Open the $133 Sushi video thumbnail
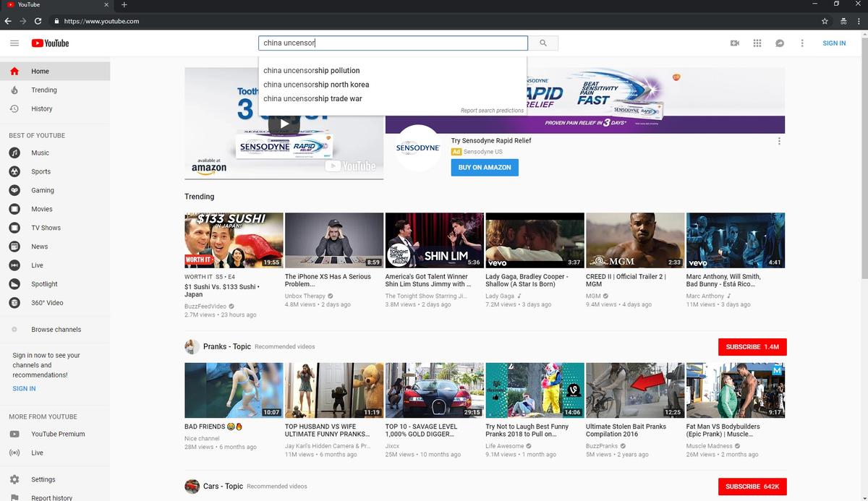Screen dimensions: 868x501 click(234, 240)
